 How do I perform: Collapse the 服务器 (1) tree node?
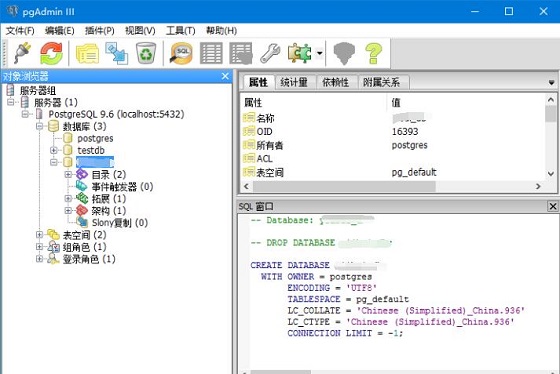point(11,103)
